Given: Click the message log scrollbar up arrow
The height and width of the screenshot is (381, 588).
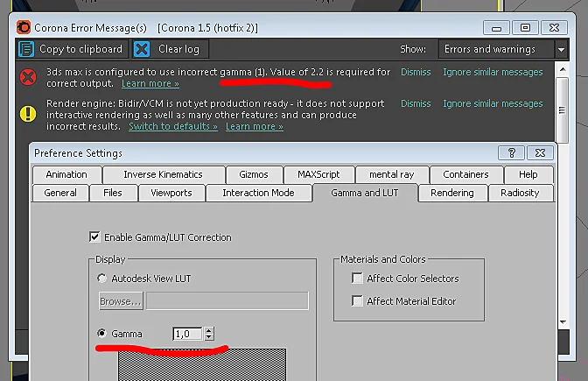Looking at the screenshot, I should 563,69.
